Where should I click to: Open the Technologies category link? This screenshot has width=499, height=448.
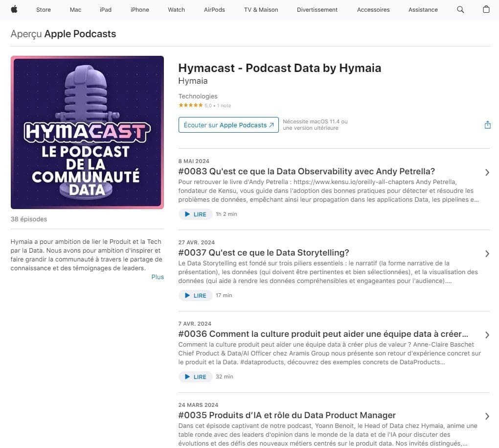(198, 96)
